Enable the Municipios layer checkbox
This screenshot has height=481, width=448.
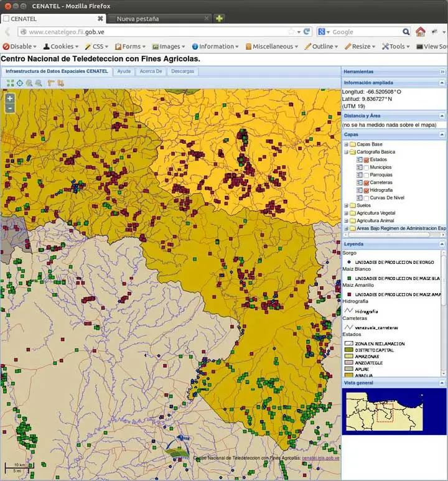pos(366,167)
